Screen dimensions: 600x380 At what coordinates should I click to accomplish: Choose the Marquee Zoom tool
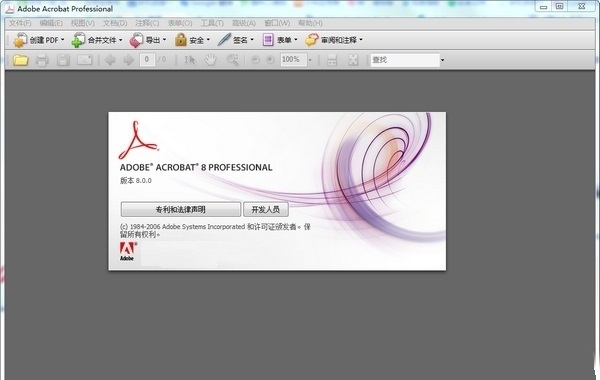232,60
